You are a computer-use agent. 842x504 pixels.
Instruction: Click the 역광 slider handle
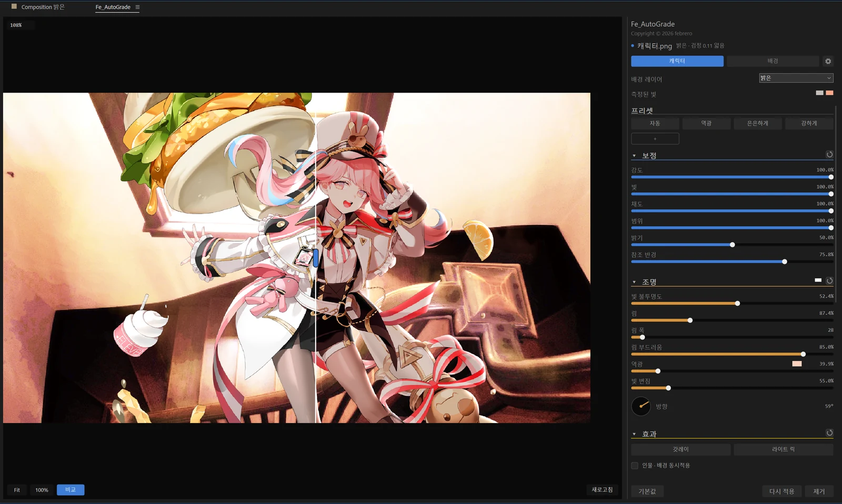click(x=658, y=371)
